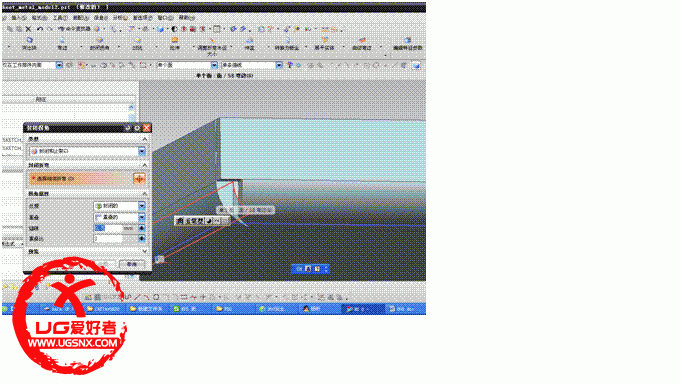
Task: Click the first SKETCH item in navigator
Action: tap(12, 140)
